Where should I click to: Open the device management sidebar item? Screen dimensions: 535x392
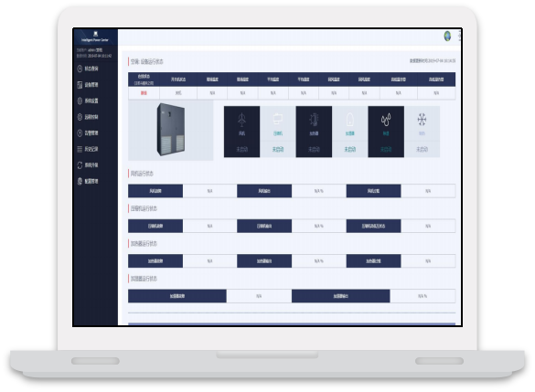point(88,85)
